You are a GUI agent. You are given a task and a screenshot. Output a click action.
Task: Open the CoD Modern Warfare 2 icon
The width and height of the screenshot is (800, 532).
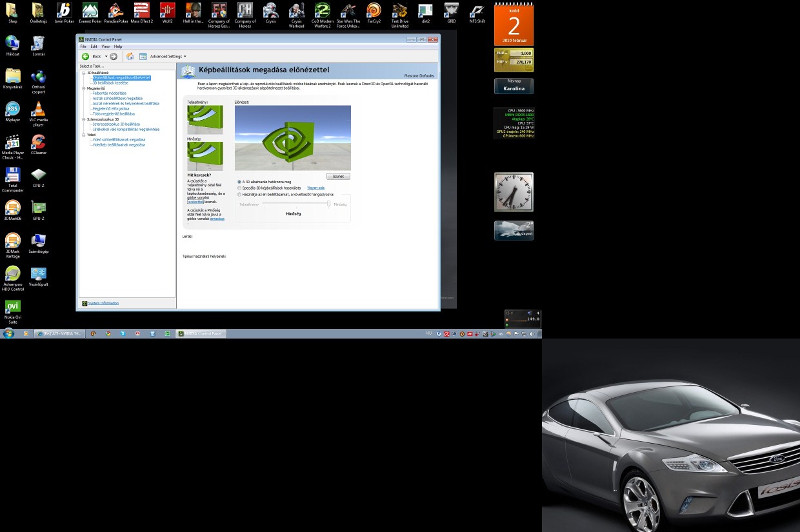pos(323,15)
